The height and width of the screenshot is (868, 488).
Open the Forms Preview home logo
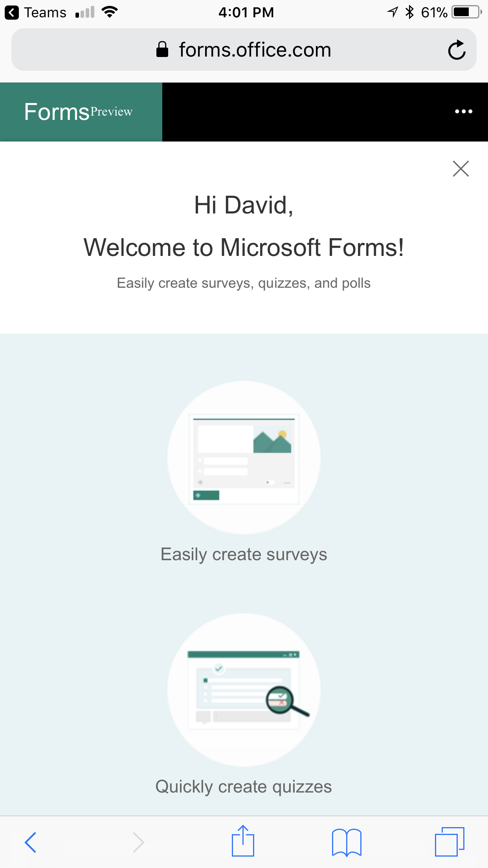coord(79,112)
